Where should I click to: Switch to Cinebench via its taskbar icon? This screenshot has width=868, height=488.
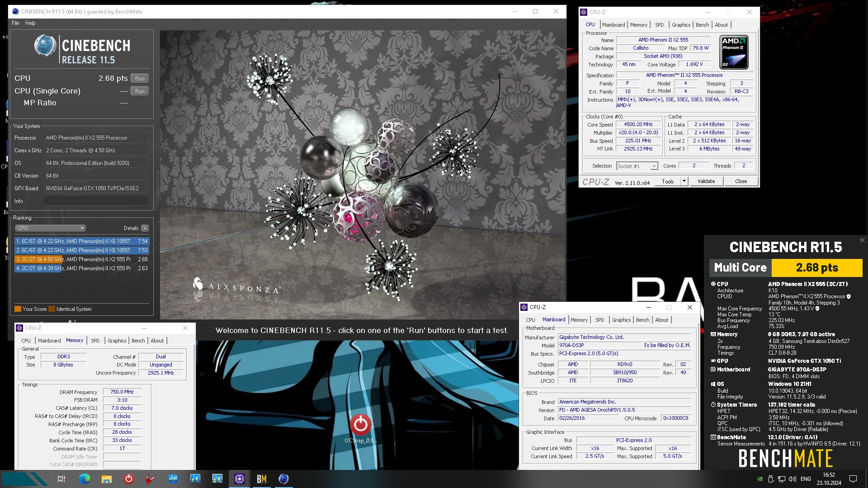tap(283, 479)
